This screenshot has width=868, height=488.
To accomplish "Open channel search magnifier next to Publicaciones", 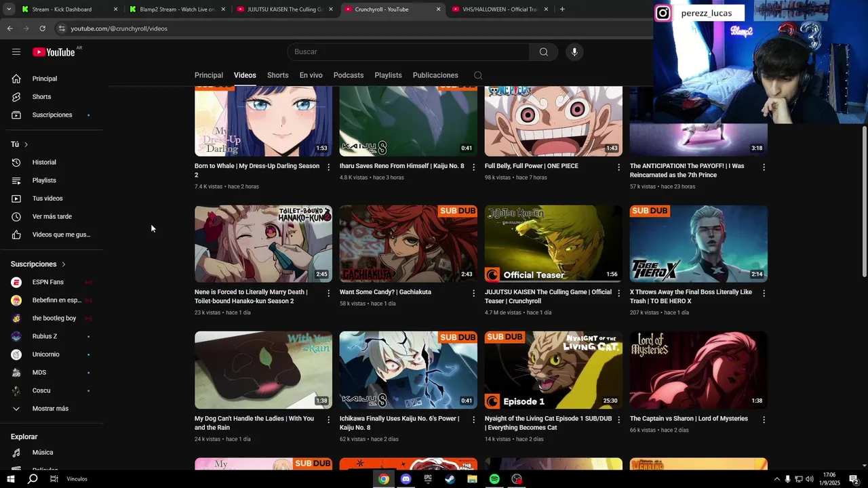I will click(478, 75).
